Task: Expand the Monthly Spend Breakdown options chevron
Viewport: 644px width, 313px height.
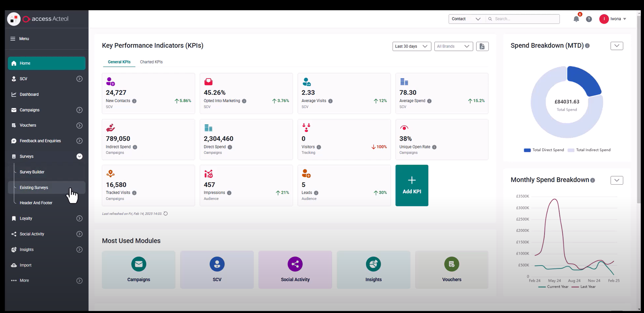Action: pos(617,180)
